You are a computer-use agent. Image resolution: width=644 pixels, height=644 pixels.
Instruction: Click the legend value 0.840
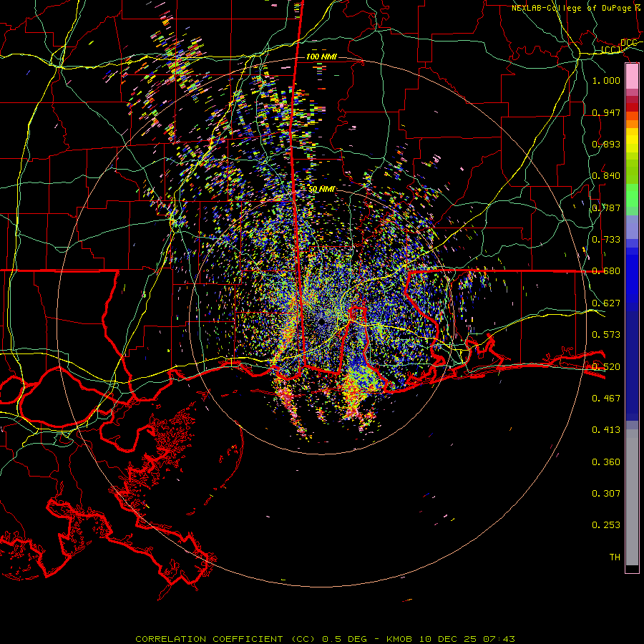(x=606, y=175)
